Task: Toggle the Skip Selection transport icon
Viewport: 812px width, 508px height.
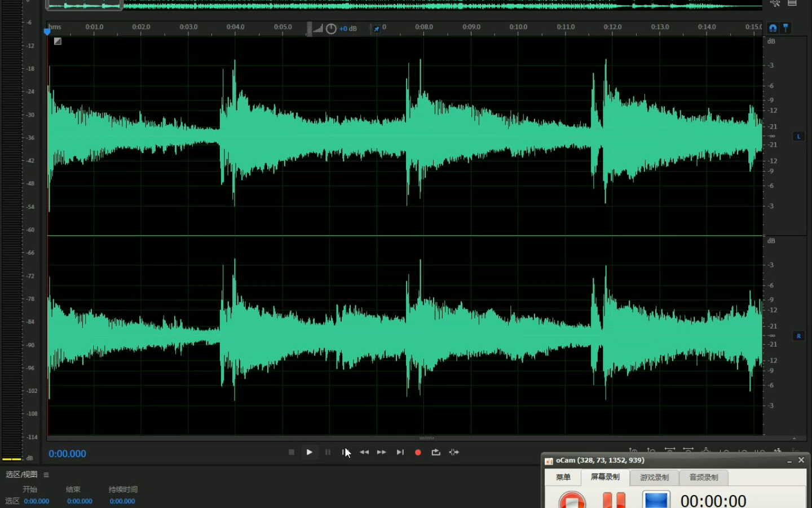Action: click(454, 452)
